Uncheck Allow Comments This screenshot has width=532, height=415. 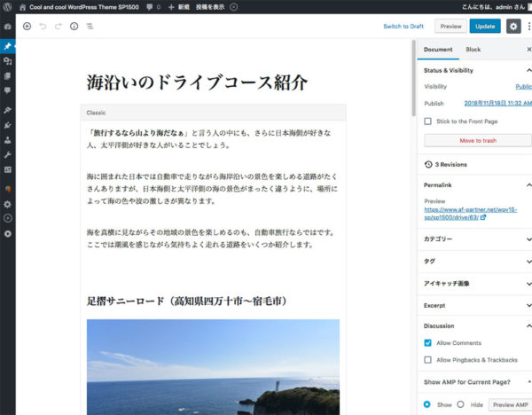pos(428,342)
